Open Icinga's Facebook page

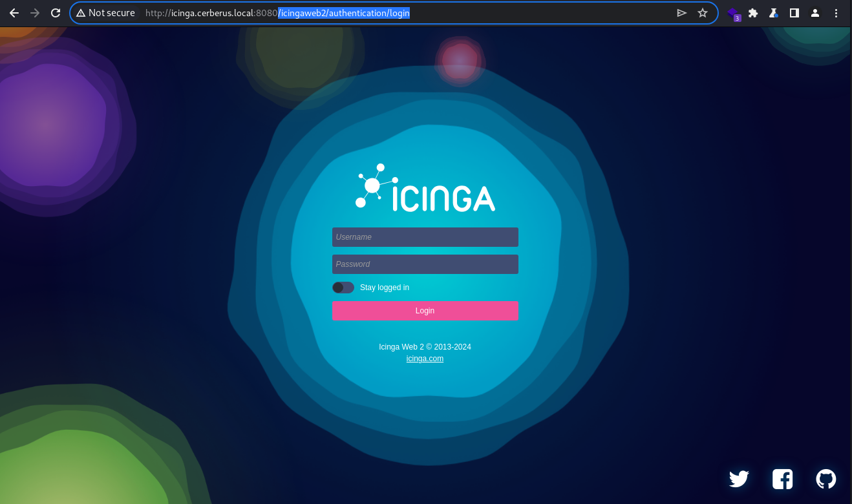click(783, 479)
